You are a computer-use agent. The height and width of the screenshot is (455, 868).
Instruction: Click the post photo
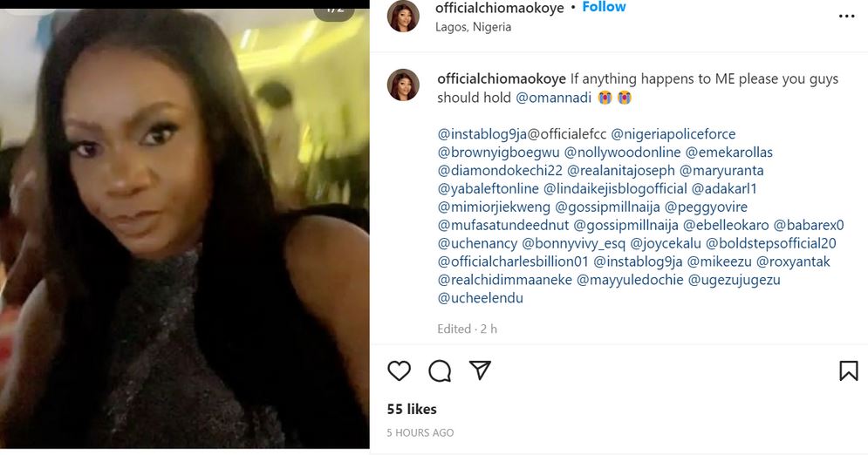pos(185,227)
